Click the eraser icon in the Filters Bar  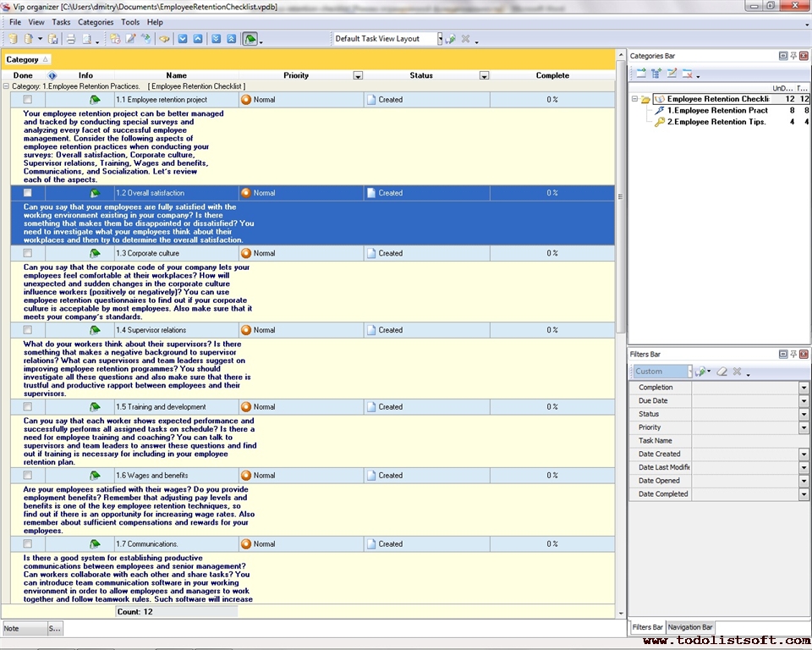coord(721,372)
